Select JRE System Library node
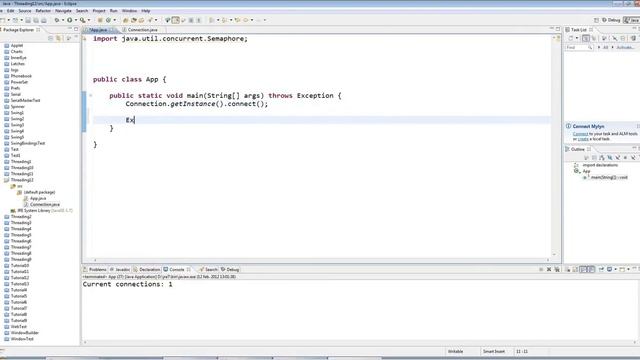The width and height of the screenshot is (640, 360). [42, 211]
